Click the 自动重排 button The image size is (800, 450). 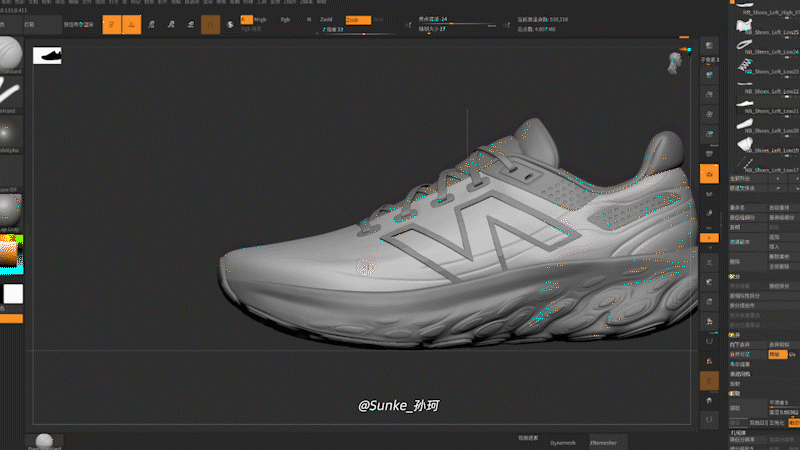[x=784, y=208]
